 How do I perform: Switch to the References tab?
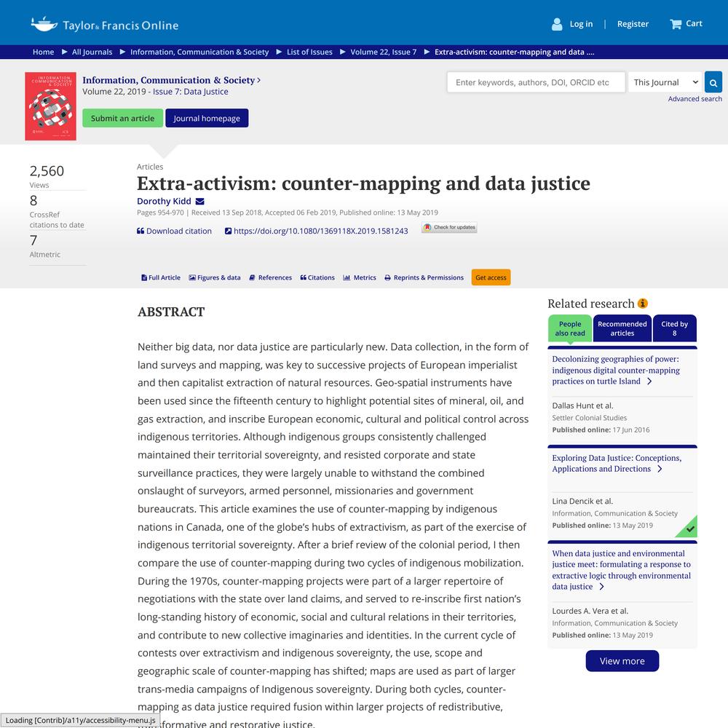pos(270,277)
